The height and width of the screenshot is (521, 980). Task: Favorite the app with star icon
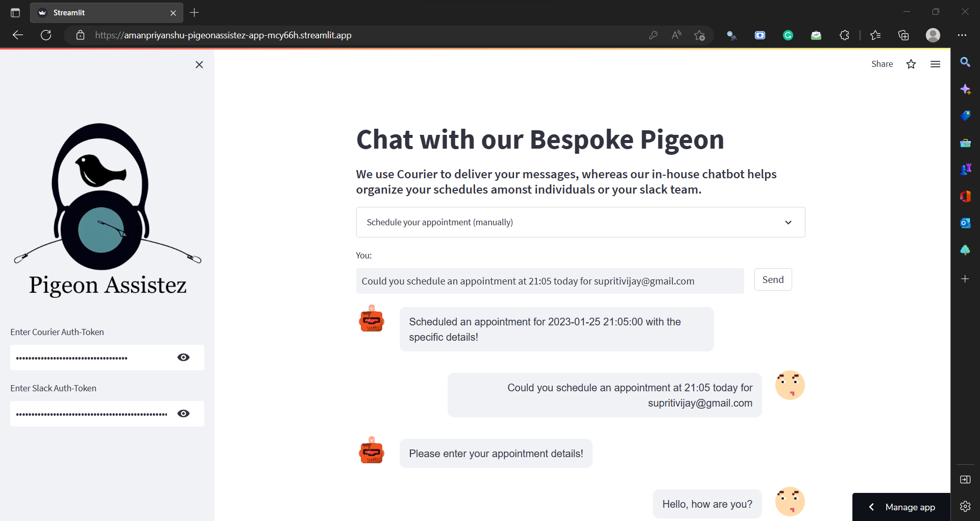pyautogui.click(x=911, y=64)
